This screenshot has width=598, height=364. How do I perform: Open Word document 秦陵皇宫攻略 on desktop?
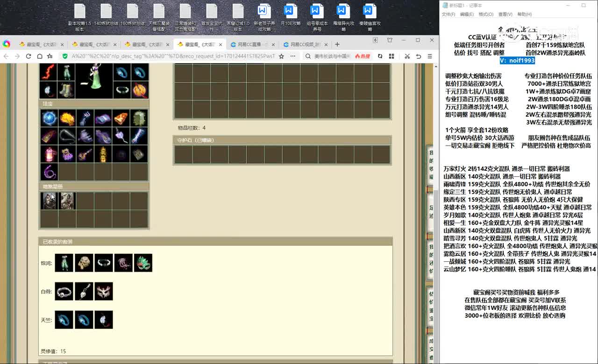370,18
